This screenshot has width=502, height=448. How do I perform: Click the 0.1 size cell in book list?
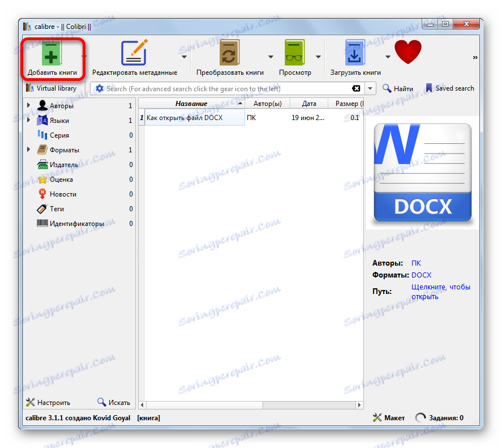point(346,118)
